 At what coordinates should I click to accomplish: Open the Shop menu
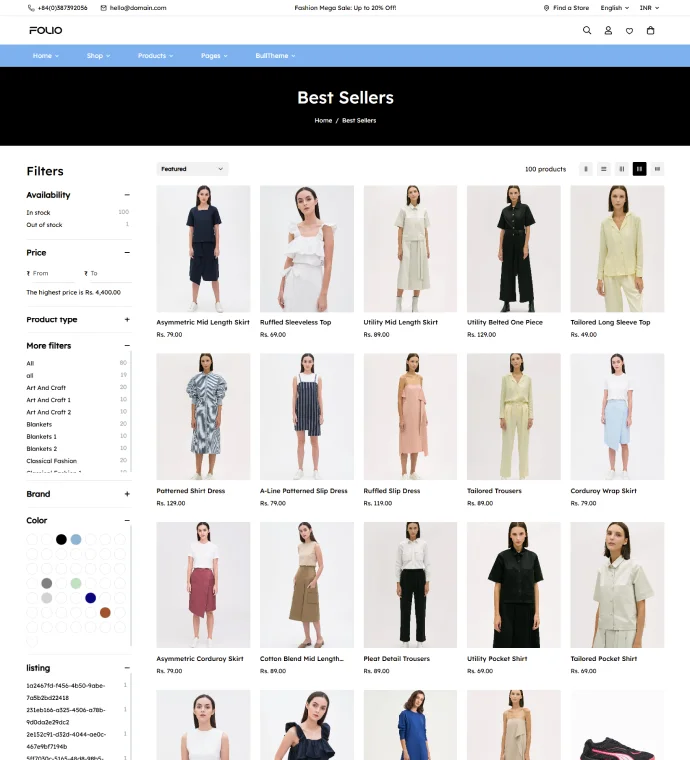98,56
